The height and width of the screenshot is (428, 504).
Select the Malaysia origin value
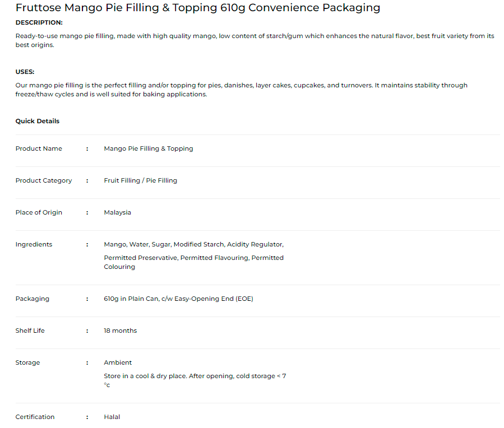pos(117,212)
